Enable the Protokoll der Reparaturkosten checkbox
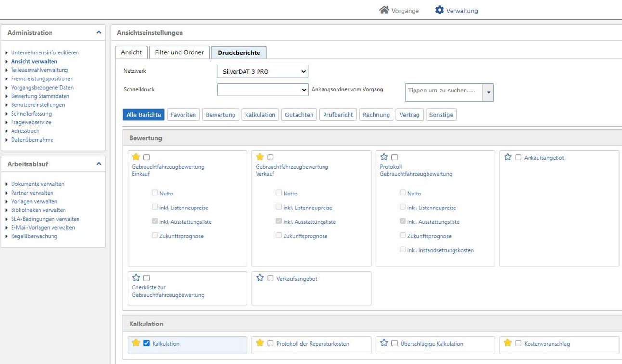 coord(271,343)
